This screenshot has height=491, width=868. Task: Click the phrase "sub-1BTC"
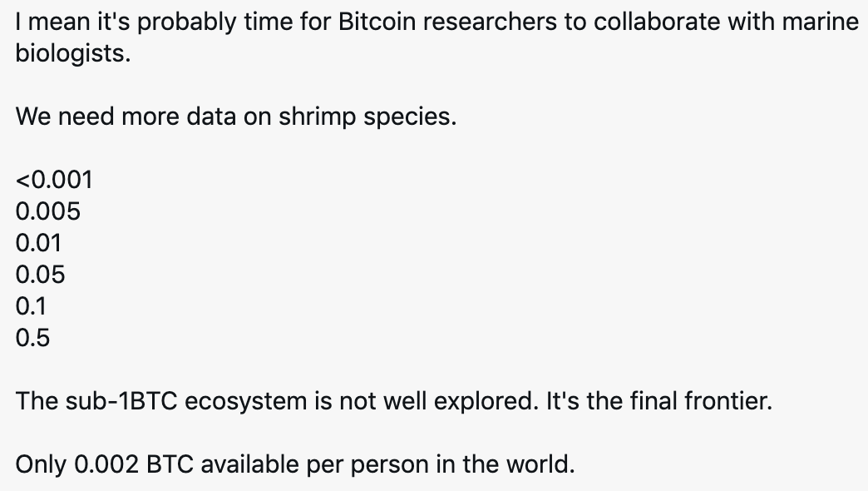coord(121,401)
